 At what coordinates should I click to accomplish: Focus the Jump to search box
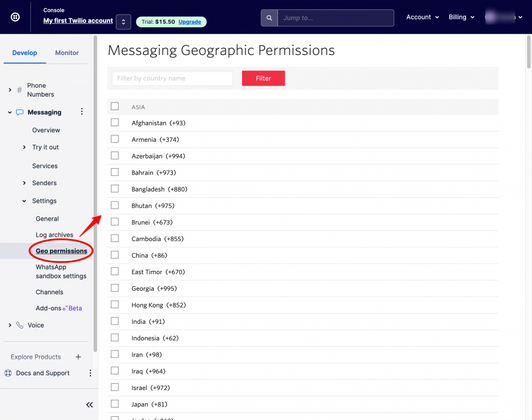tap(336, 18)
